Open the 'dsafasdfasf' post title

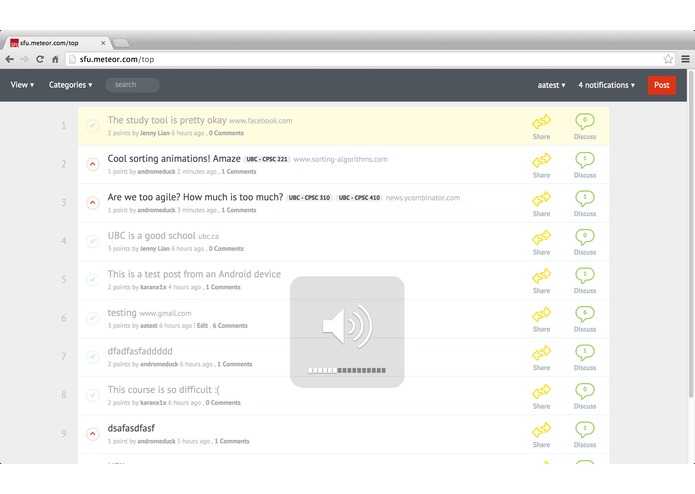(131, 428)
